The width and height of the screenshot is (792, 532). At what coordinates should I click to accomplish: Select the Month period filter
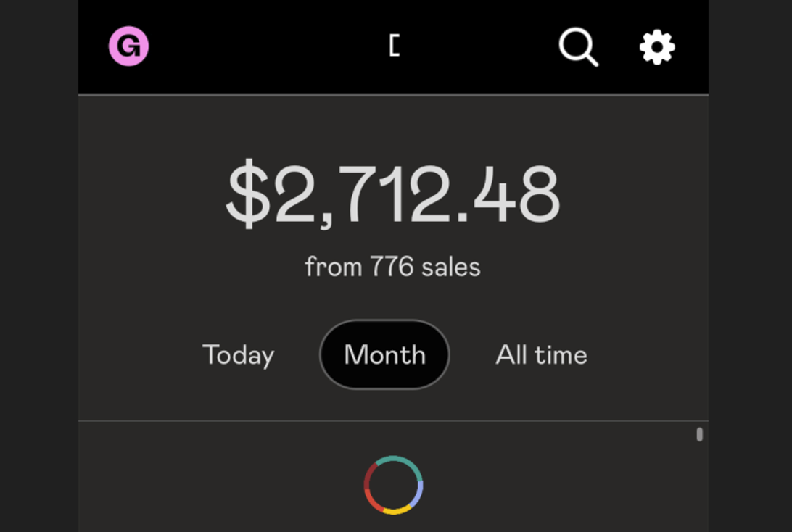(x=384, y=354)
